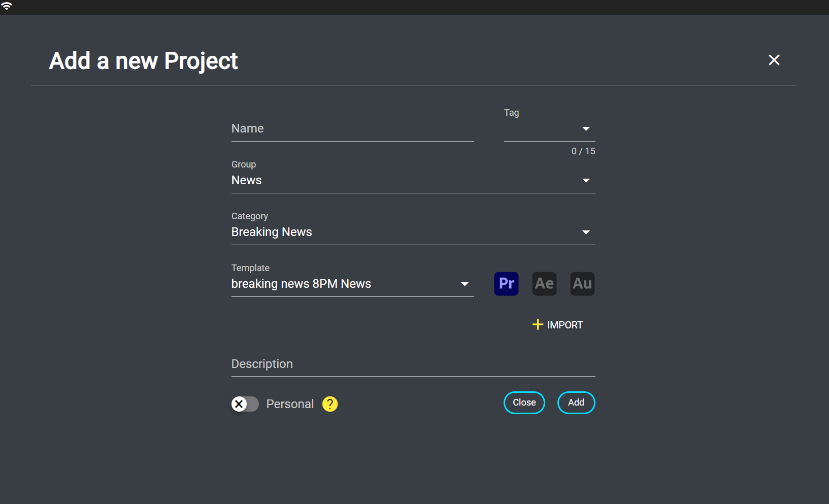
Task: Expand the Group dropdown arrow
Action: pos(586,181)
